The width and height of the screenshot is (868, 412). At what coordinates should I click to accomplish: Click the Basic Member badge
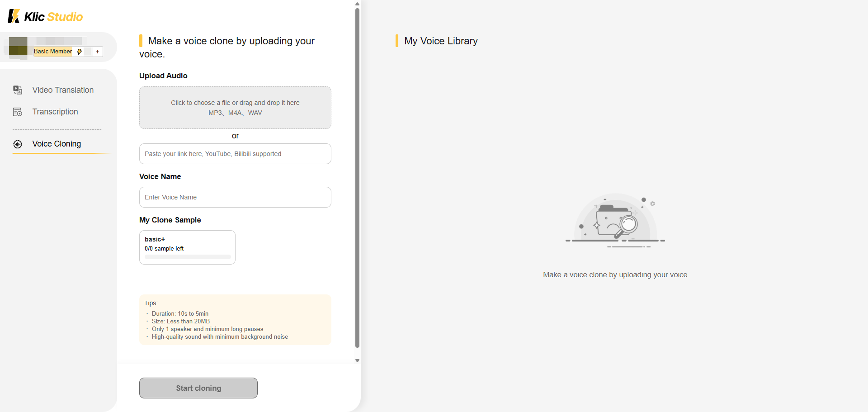(x=53, y=52)
